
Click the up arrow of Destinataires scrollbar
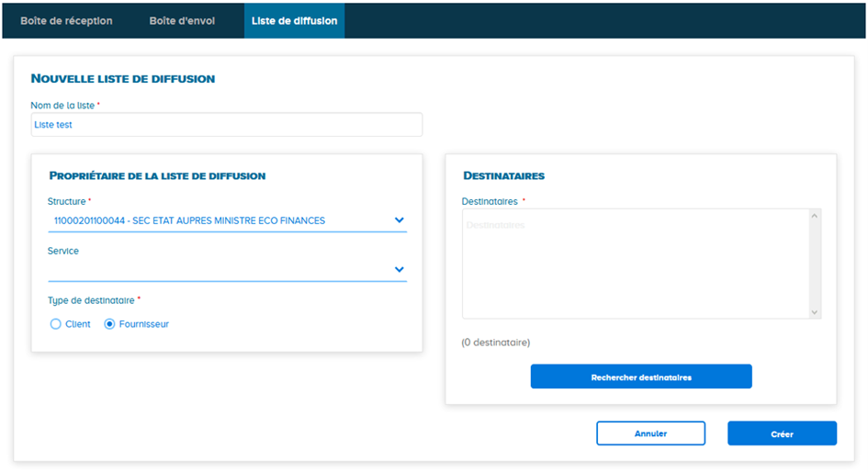coord(814,217)
